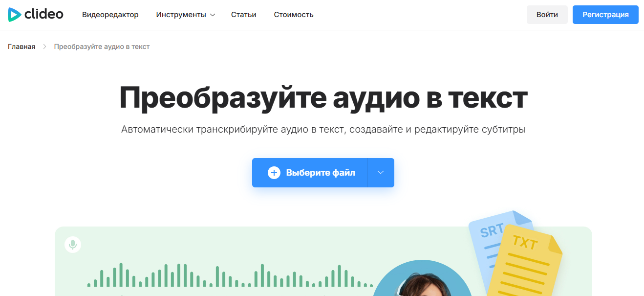Open the Видеоредактор menu item

pos(110,15)
